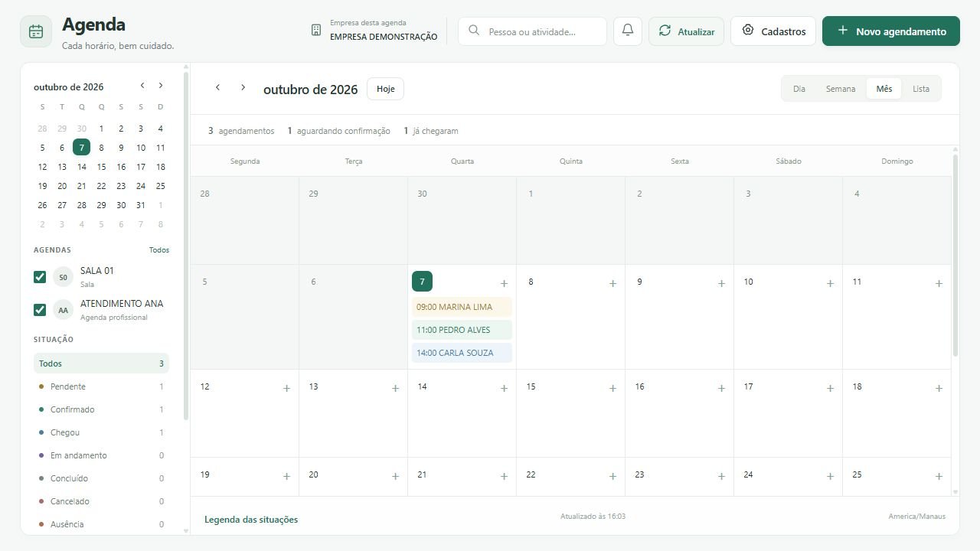Go to previous month in main calendar
The width and height of the screenshot is (980, 551).
217,88
